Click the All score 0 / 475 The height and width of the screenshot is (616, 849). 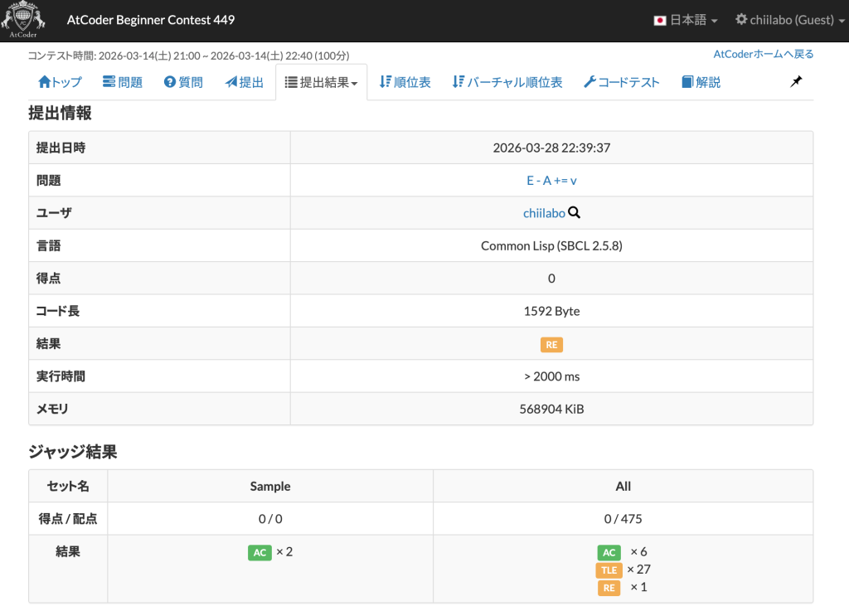623,519
